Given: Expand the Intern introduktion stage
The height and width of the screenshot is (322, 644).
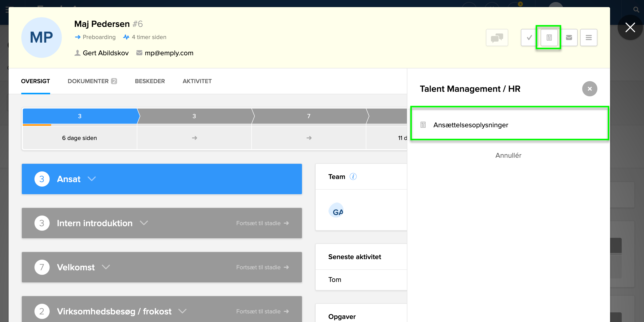Looking at the screenshot, I should coord(144,223).
